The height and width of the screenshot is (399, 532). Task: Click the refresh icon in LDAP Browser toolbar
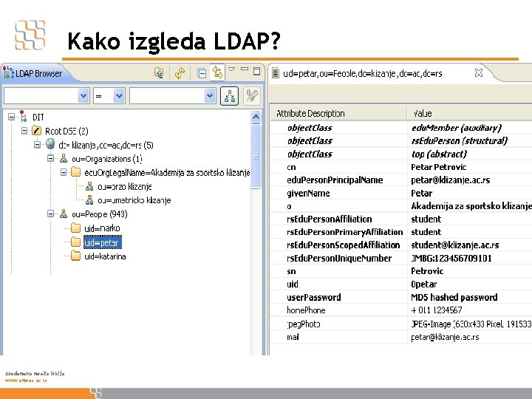(x=180, y=73)
